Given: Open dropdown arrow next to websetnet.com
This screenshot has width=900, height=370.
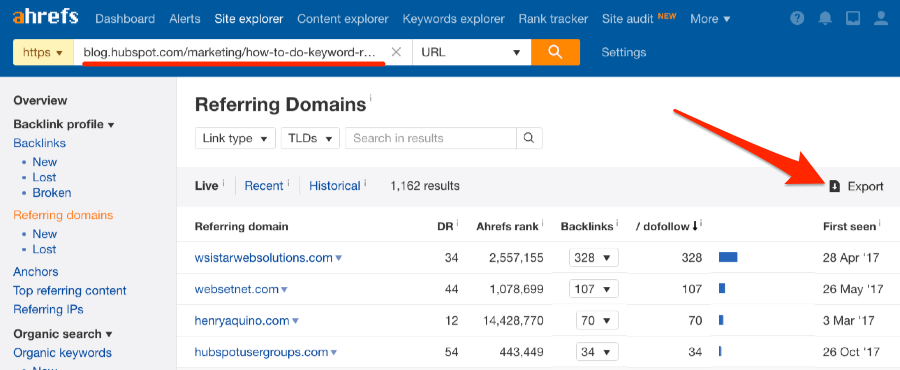Looking at the screenshot, I should pyautogui.click(x=284, y=290).
